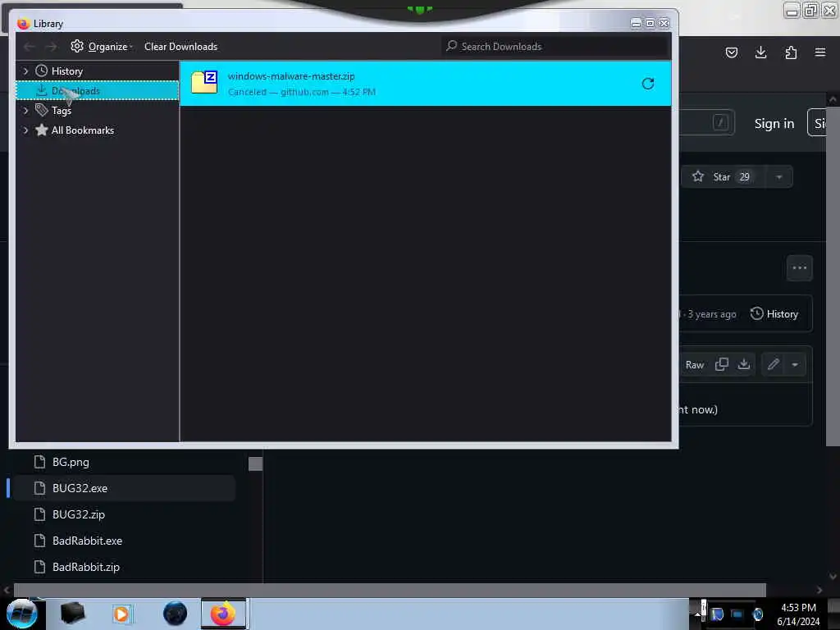
Task: Click the slash search shortcut box on GitHub
Action: tap(720, 123)
